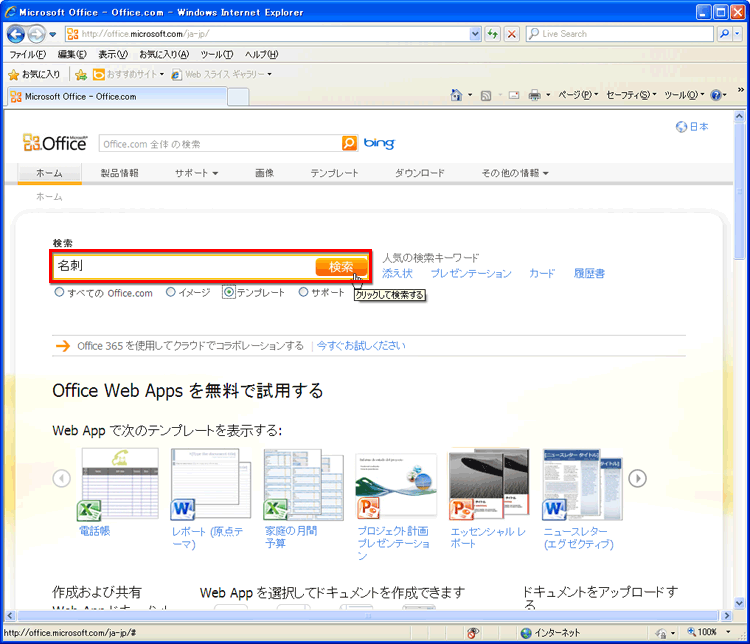Click the add-to-favorites-bar star icon
Viewport: 750px width, 644px height.
pyautogui.click(x=81, y=74)
